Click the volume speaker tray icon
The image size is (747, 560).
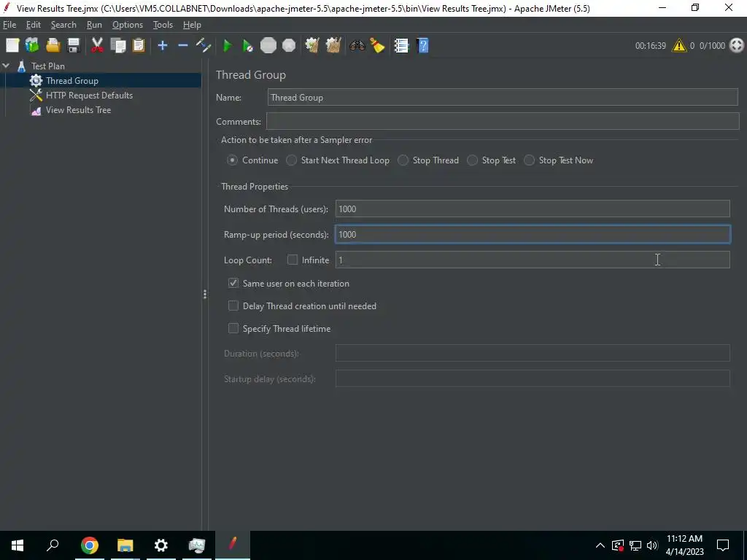[652, 545]
